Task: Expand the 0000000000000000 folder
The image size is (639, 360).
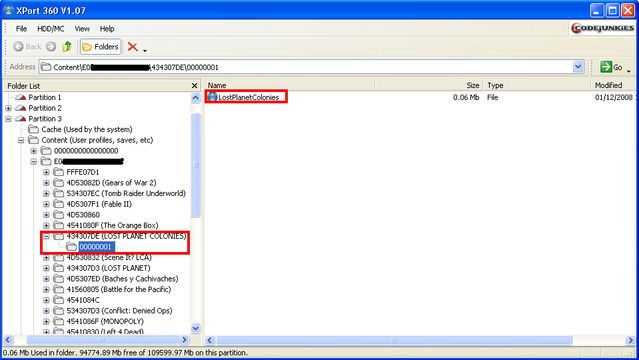Action: [x=33, y=151]
